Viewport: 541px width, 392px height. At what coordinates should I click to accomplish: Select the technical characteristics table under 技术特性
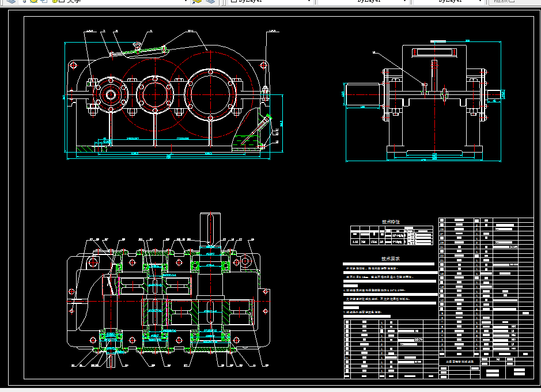point(392,235)
